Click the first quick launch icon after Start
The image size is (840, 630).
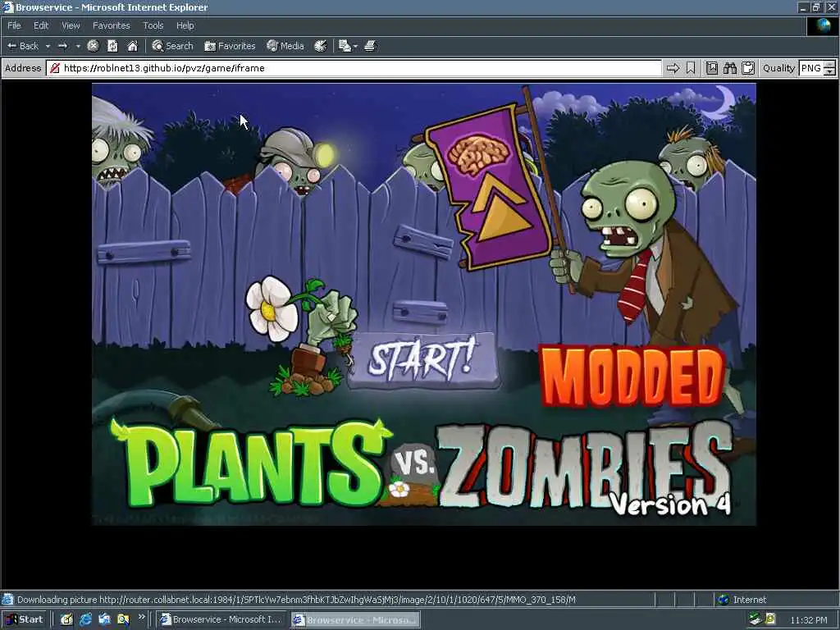[x=66, y=619]
